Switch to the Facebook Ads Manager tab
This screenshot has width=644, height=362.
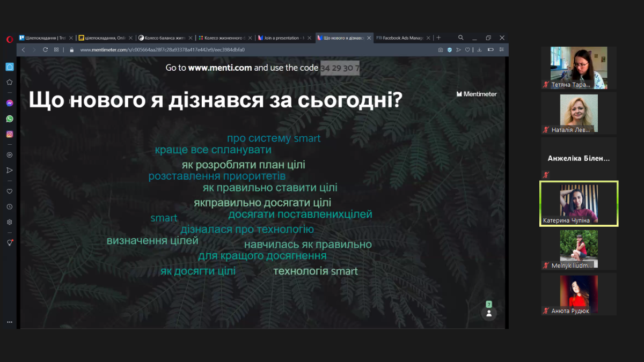(401, 38)
